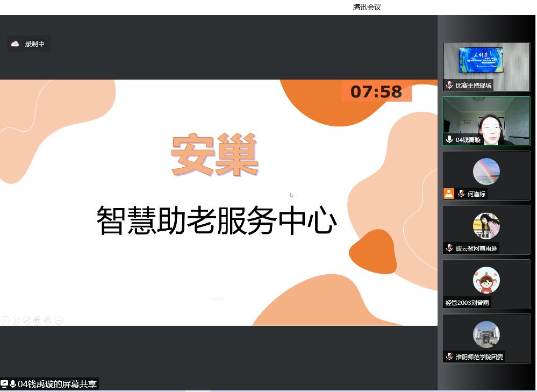Screen dimensions: 537x392
Task: Open the pen annotation tool on the slide
Action: (x=27, y=320)
